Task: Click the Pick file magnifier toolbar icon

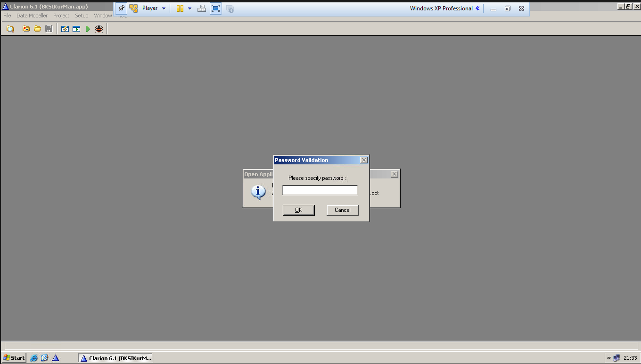Action: (x=10, y=29)
